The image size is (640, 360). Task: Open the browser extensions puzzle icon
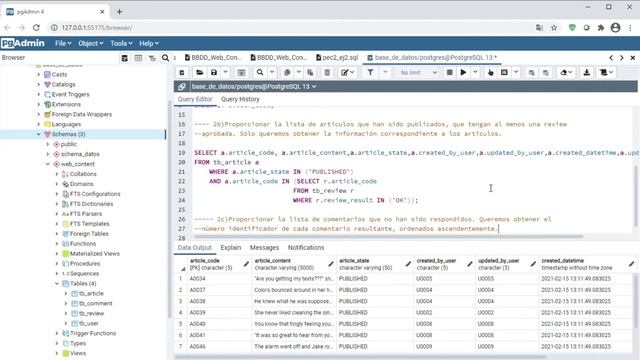click(x=601, y=27)
